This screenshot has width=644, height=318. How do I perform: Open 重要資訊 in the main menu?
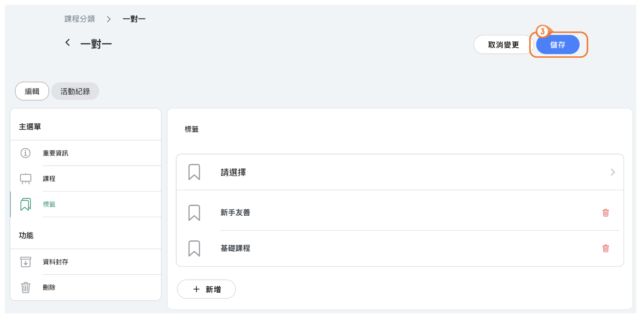click(x=56, y=153)
